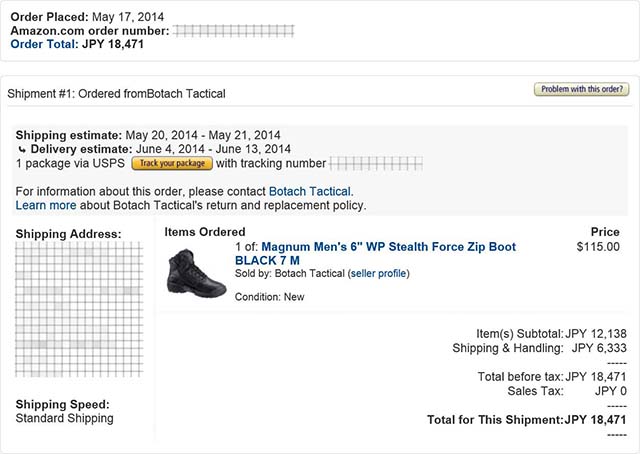
Task: Click the Shipping & Handling JPY 6,333 amount
Action: click(599, 348)
